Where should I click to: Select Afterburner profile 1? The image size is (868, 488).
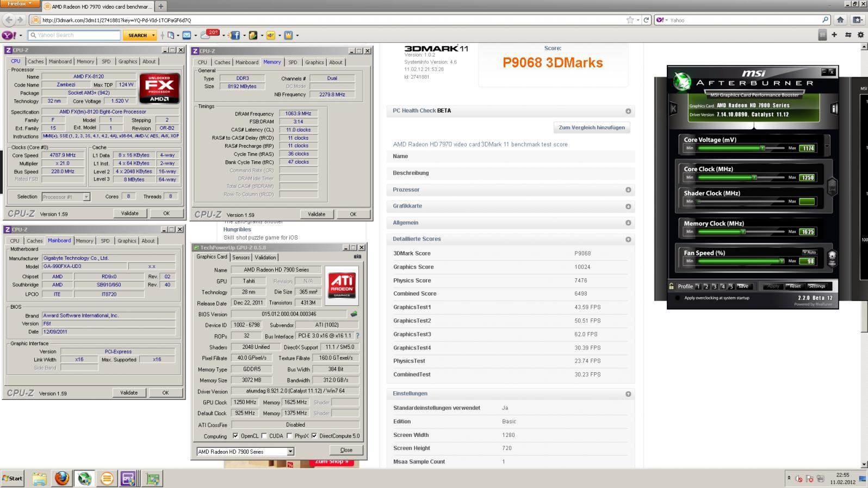pos(698,286)
